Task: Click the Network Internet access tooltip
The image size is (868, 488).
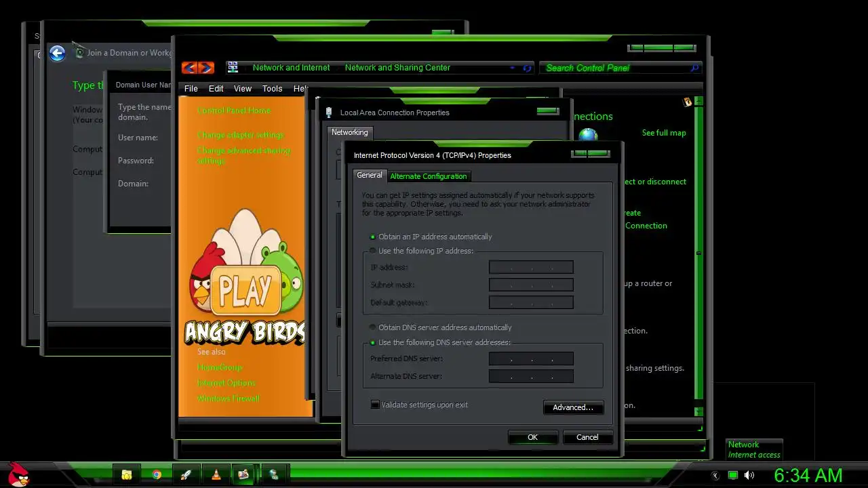Action: pyautogui.click(x=754, y=450)
